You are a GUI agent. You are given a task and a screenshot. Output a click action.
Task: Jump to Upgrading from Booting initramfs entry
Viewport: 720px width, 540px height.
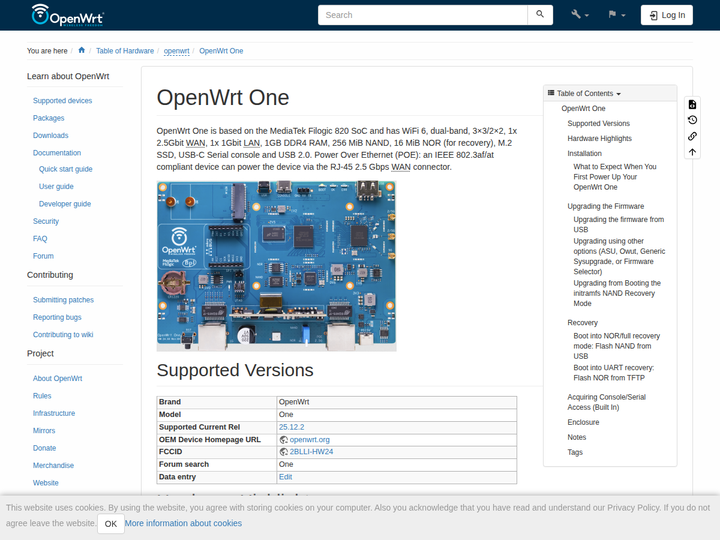617,293
